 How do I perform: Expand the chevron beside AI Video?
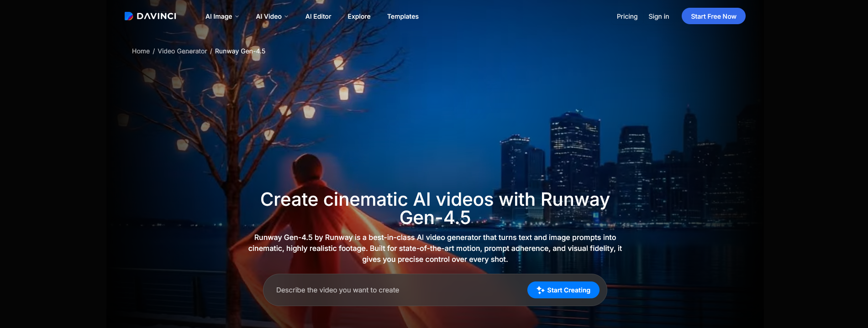click(286, 16)
